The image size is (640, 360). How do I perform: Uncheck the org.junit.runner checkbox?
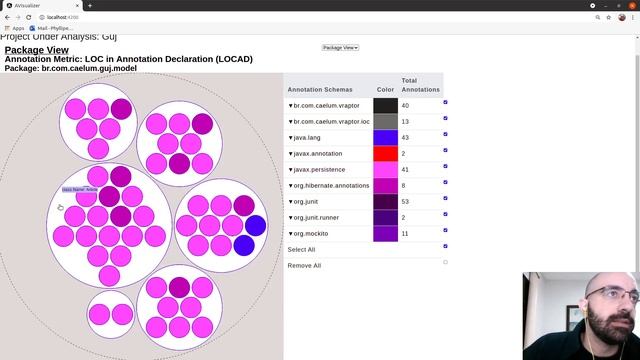click(x=445, y=214)
